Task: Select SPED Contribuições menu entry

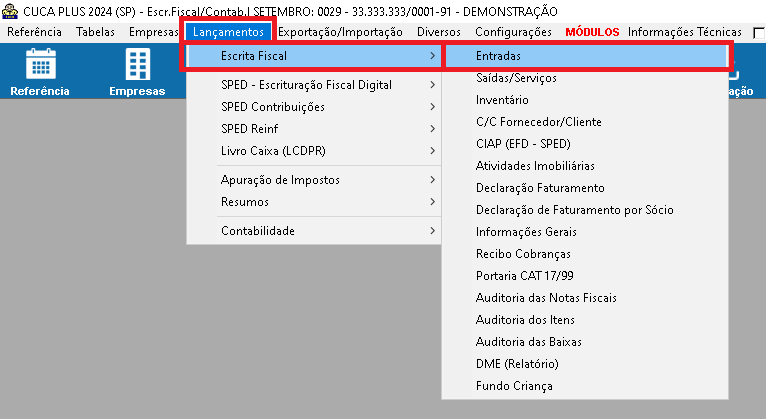Action: tap(314, 107)
